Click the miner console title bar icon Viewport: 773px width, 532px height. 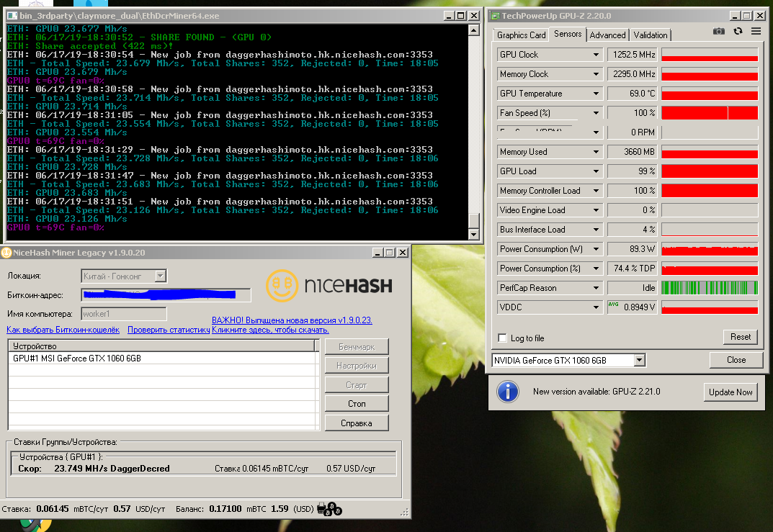(x=12, y=16)
